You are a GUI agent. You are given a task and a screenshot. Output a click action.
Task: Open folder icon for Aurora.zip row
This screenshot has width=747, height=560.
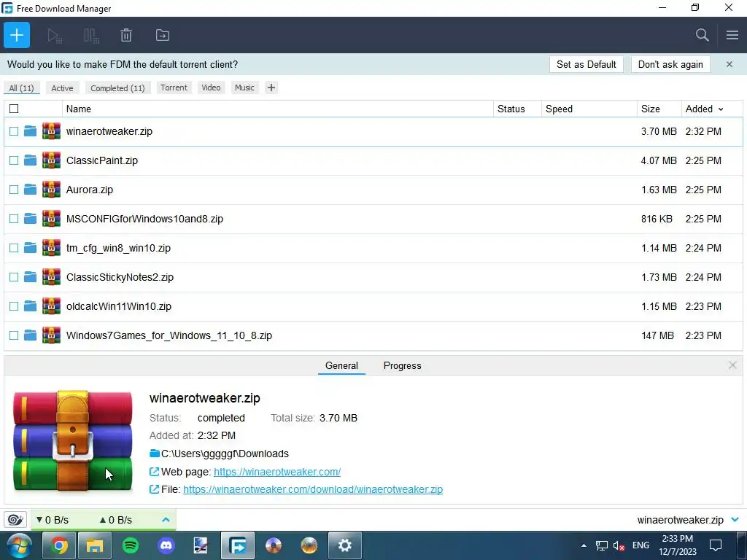point(31,189)
